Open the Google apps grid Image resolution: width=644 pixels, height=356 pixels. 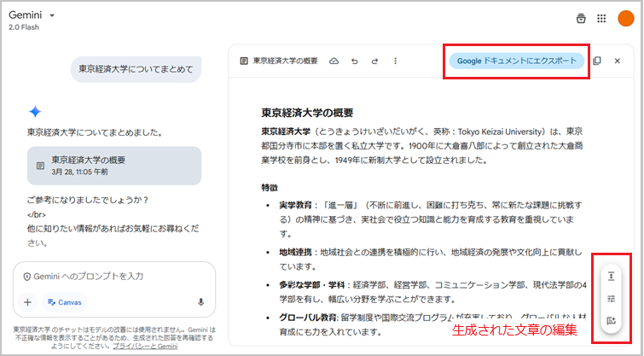click(601, 19)
